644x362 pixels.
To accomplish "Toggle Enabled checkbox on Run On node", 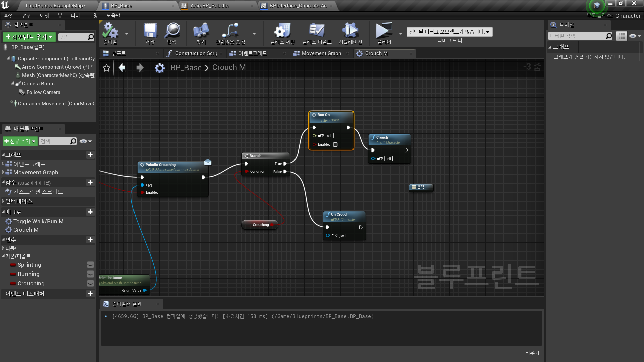I will pos(335,145).
